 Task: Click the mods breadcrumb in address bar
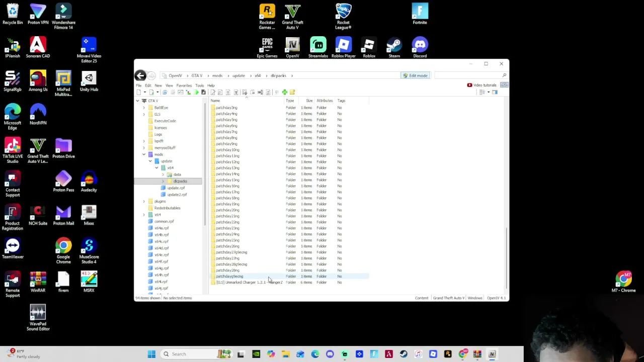pos(217,75)
